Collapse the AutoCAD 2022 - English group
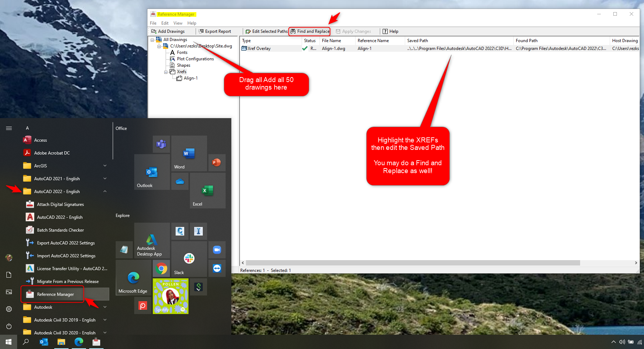 click(x=105, y=191)
